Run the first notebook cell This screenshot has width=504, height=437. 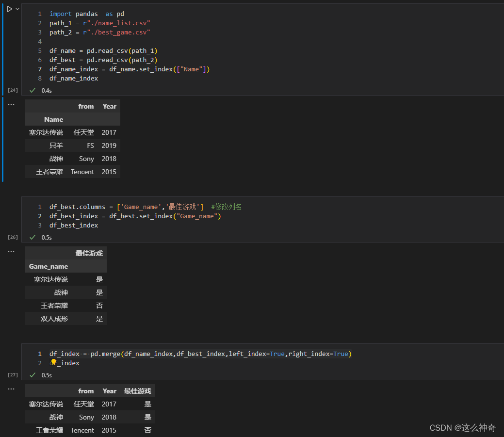(9, 9)
